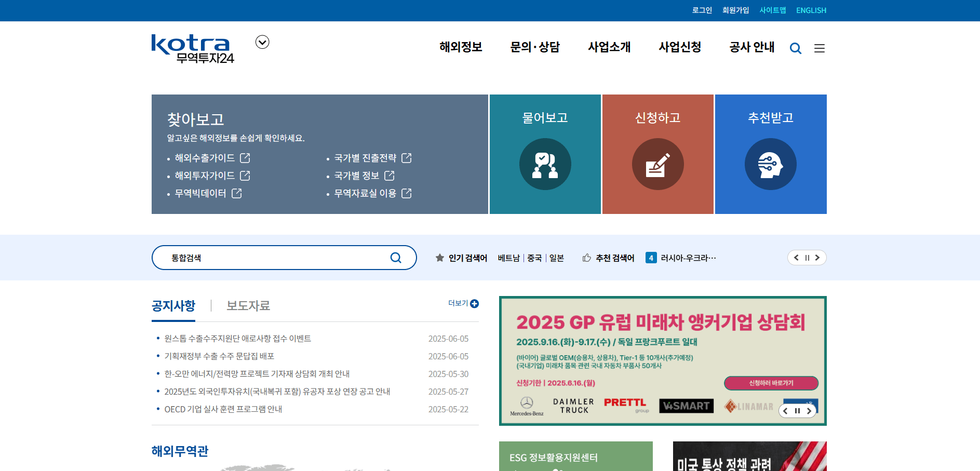Click the external link icon beside 무역빅데이터
Screen dimensions: 980x471
[237, 193]
